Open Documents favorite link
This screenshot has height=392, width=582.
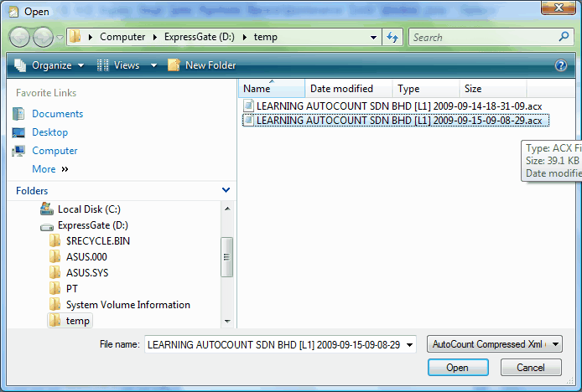tap(58, 114)
